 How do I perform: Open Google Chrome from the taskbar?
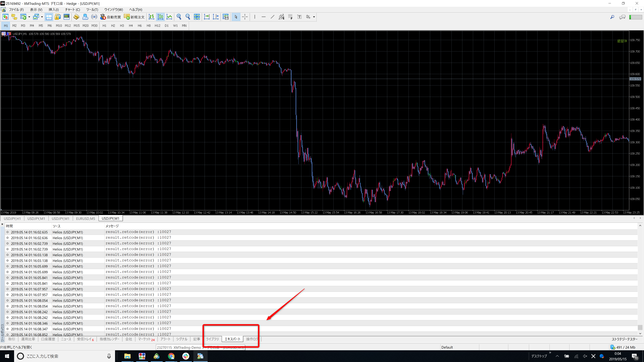click(171, 356)
